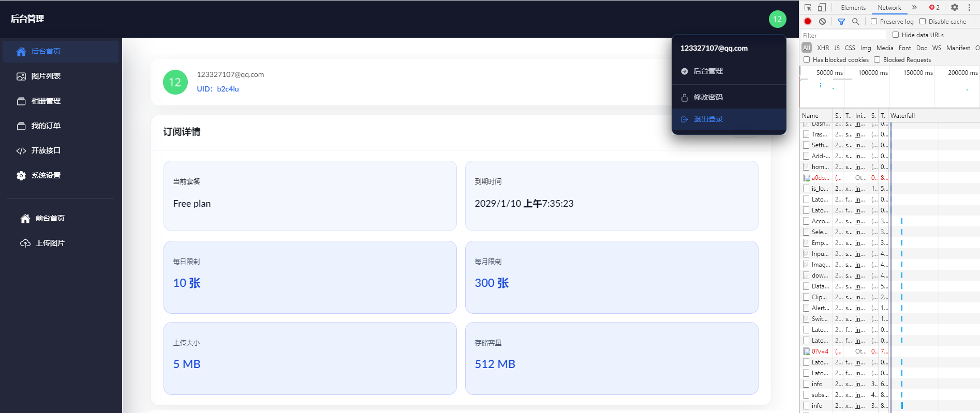Check Disable cache option

point(923,21)
